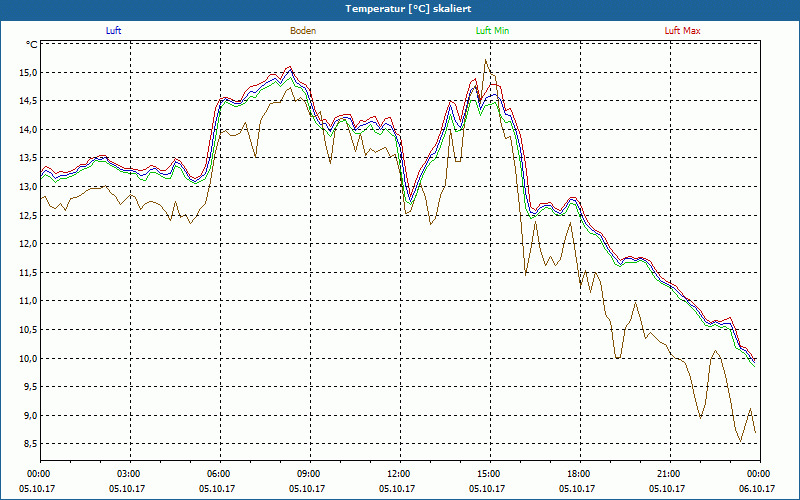Click the red Luft Max legend label
This screenshot has height=500, width=800.
(682, 31)
